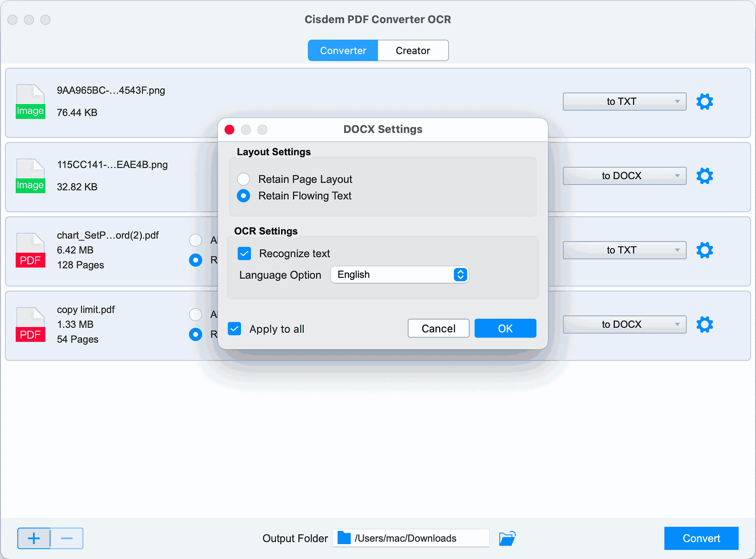Screen dimensions: 756x559
Task: Click blue folder icon in output path
Action: [x=344, y=538]
